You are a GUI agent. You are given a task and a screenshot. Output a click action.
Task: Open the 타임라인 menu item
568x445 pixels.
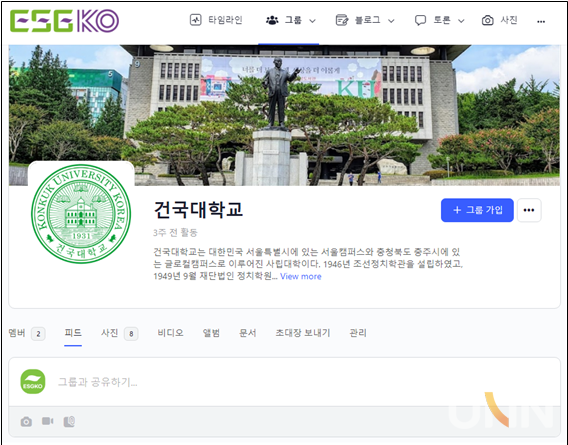[x=216, y=20]
